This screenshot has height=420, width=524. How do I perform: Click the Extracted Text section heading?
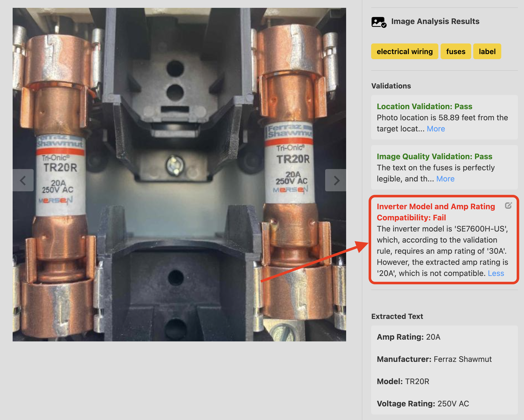tap(397, 316)
